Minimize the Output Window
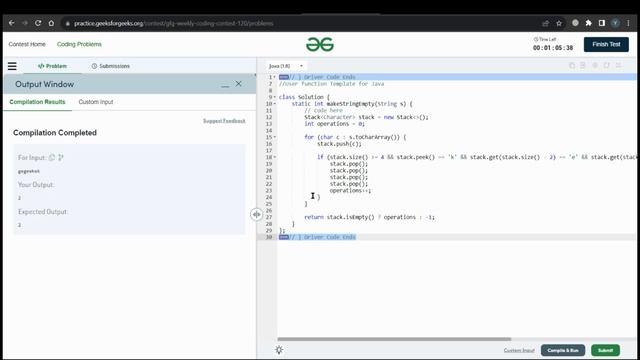 [x=225, y=85]
